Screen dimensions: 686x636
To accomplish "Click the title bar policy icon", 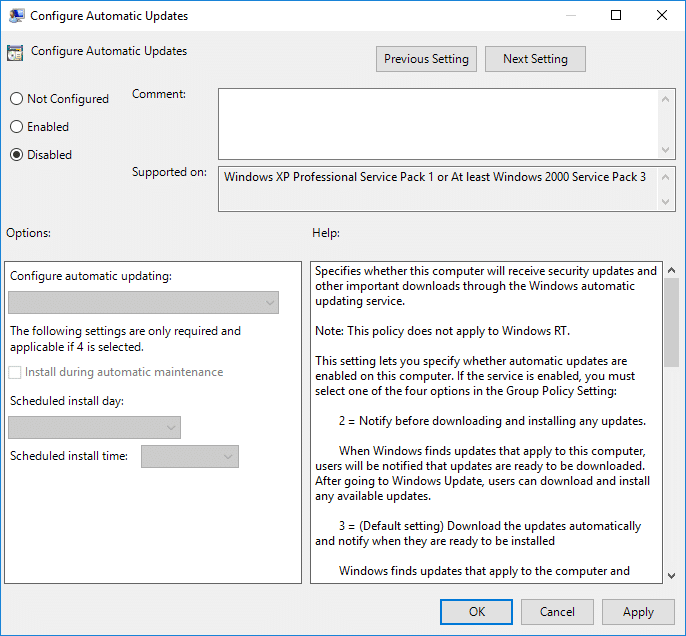I will point(16,16).
